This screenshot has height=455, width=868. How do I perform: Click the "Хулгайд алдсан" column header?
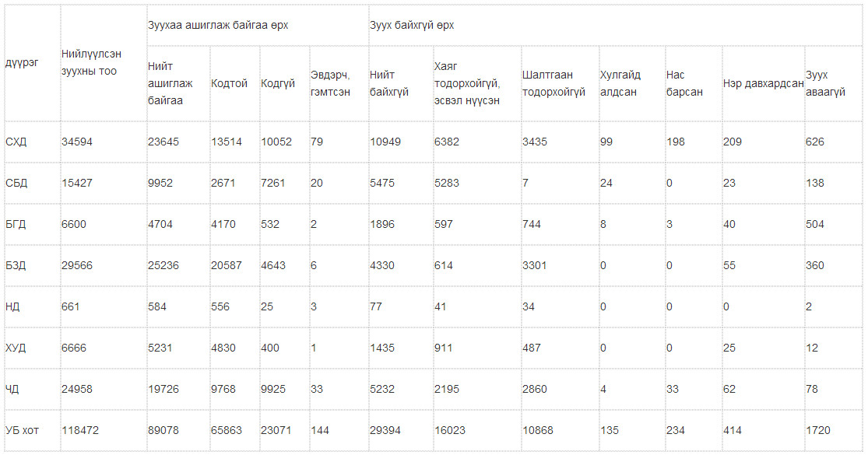pyautogui.click(x=620, y=83)
